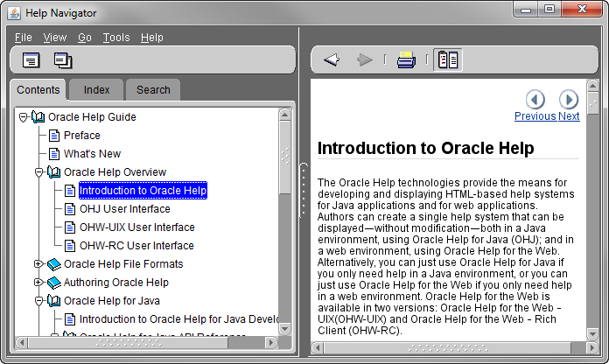Collapse the Oracle Help Guide node
This screenshot has height=364, width=609.
point(24,117)
